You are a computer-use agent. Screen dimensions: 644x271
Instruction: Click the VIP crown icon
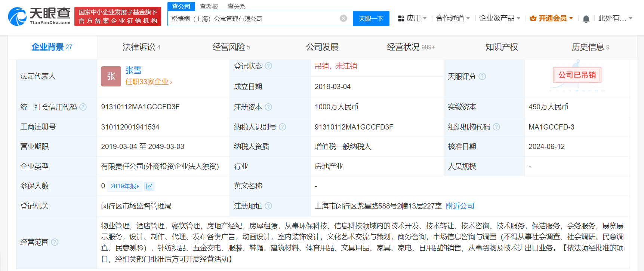(x=533, y=18)
